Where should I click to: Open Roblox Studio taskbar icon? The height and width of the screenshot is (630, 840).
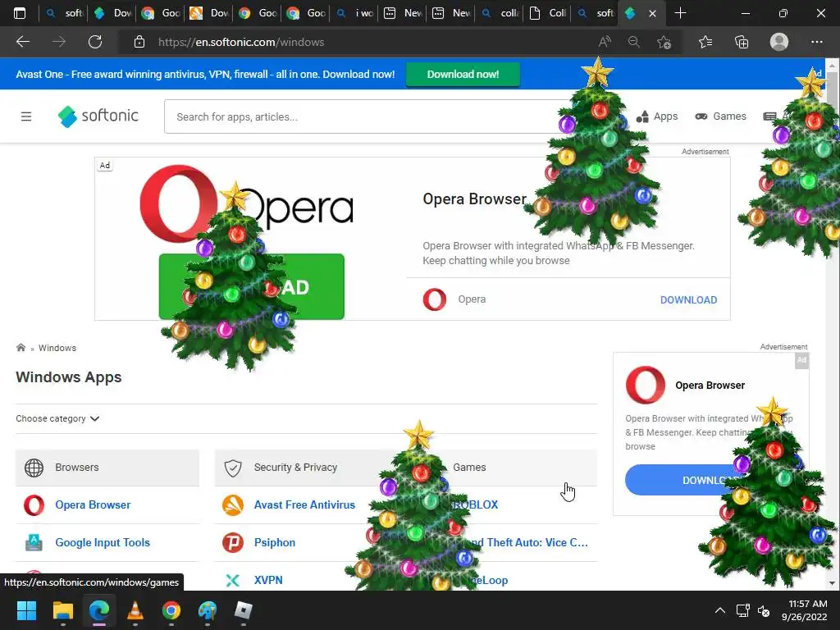(x=243, y=610)
